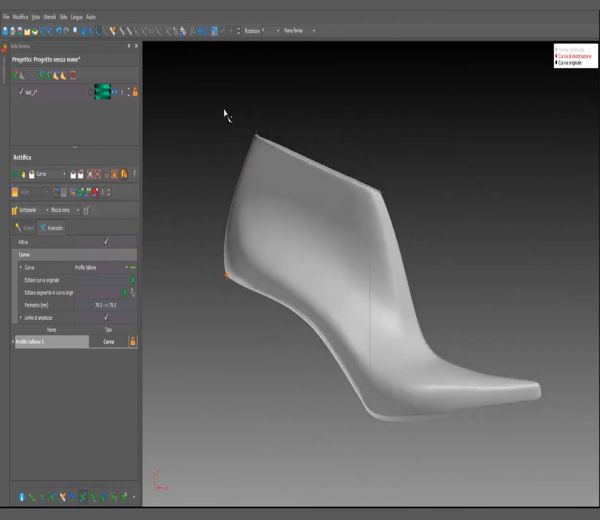Open the Modifica menu
Image resolution: width=600 pixels, height=520 pixels.
20,17
